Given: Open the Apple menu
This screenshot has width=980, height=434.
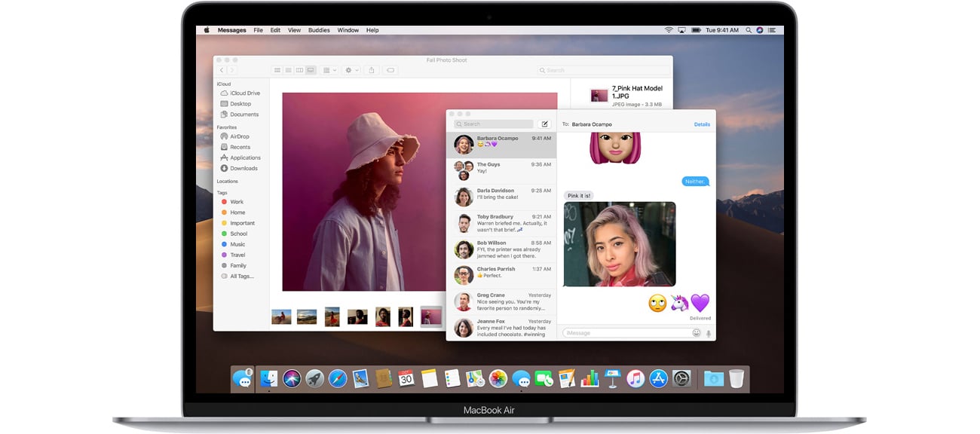Looking at the screenshot, I should (x=206, y=30).
